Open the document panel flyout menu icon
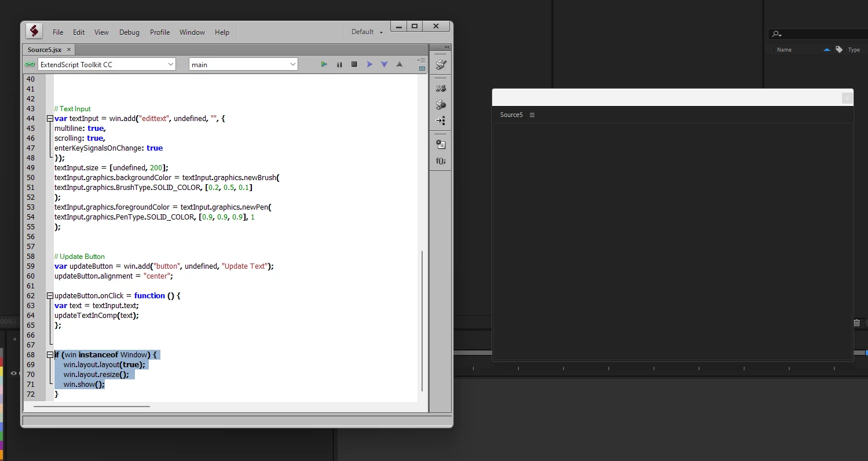Viewport: 868px width, 461px height. [x=422, y=60]
